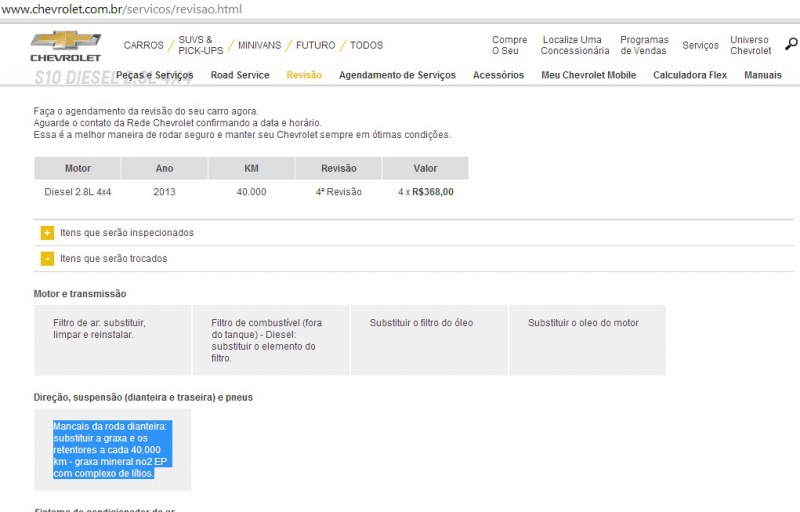Click 'Substituir o oleo do motor' card
800x512 pixels.
(x=587, y=340)
